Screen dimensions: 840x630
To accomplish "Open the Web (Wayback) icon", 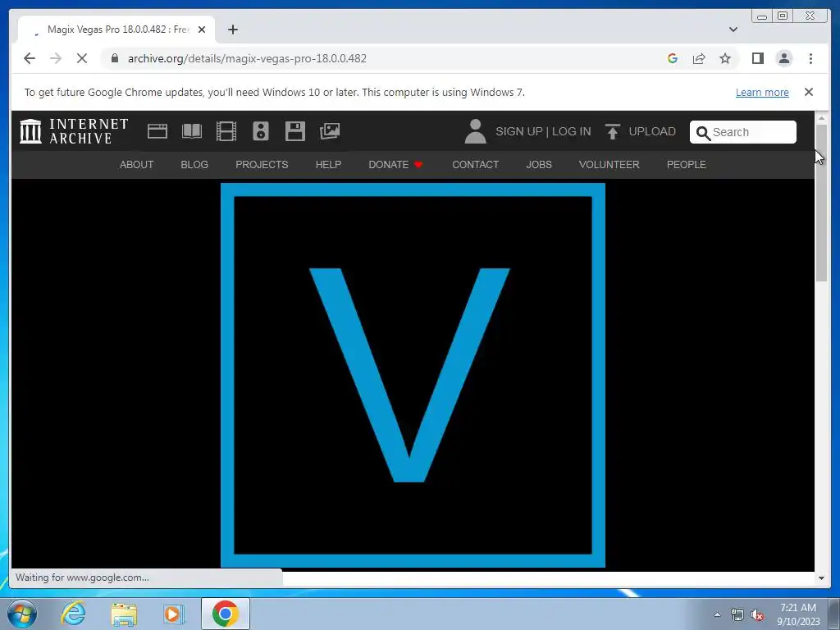I will point(157,131).
